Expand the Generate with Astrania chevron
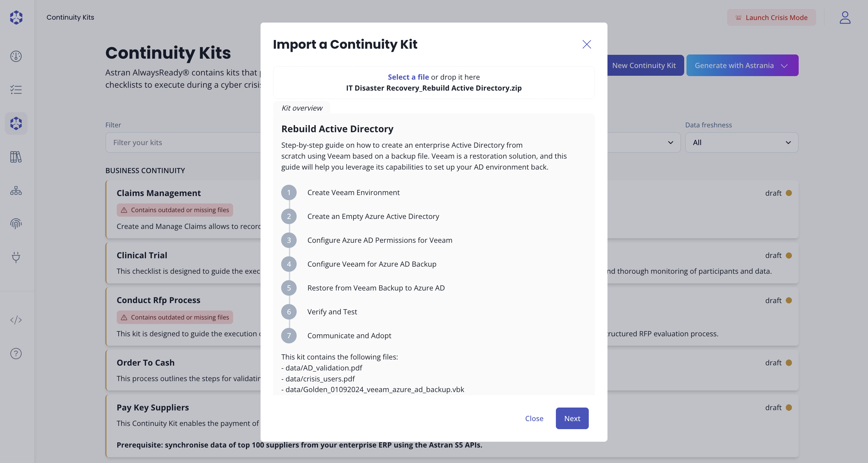The image size is (868, 463). 784,66
